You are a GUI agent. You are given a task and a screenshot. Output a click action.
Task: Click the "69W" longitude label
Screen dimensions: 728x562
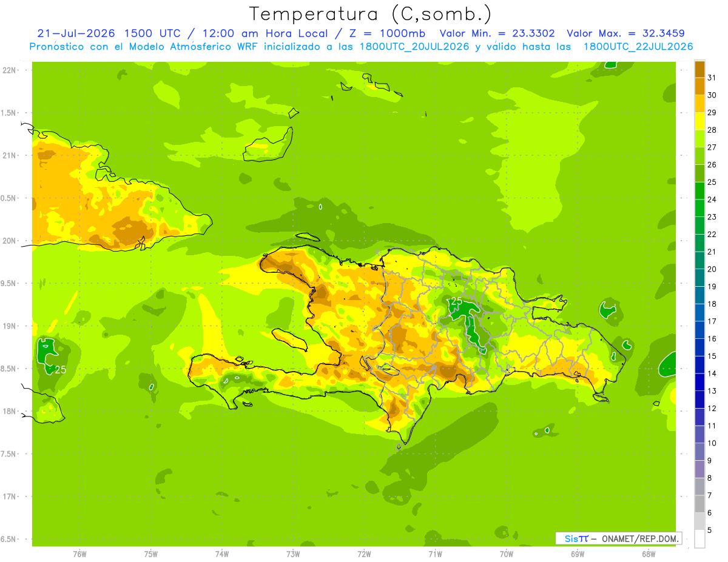click(578, 554)
